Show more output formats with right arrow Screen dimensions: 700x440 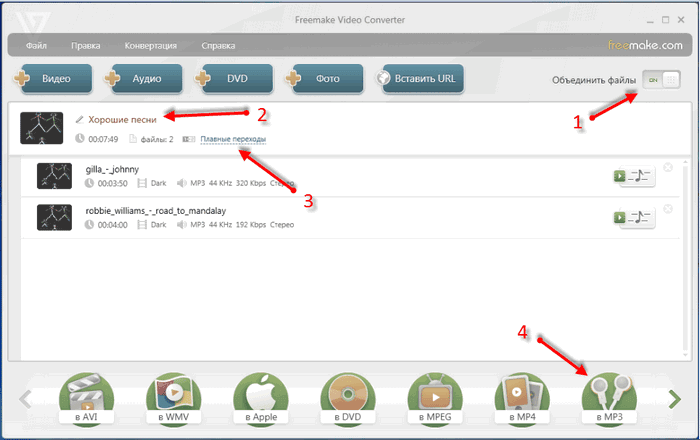click(x=675, y=399)
